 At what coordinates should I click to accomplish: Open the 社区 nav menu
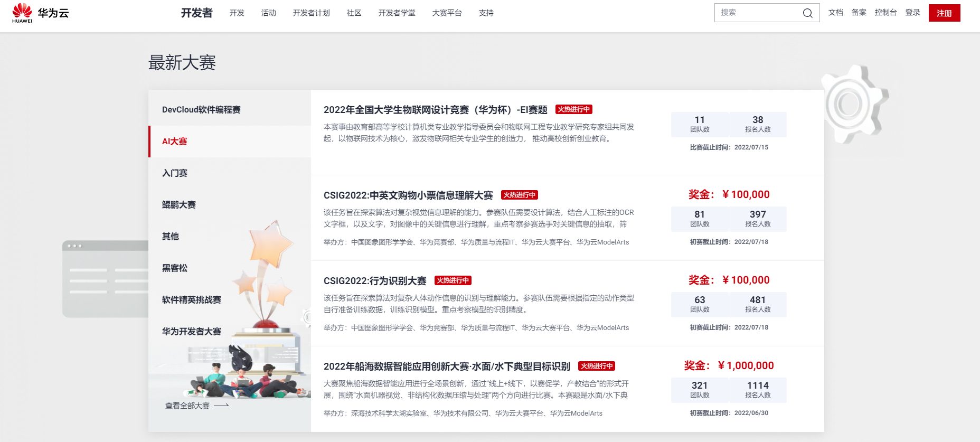[x=354, y=13]
